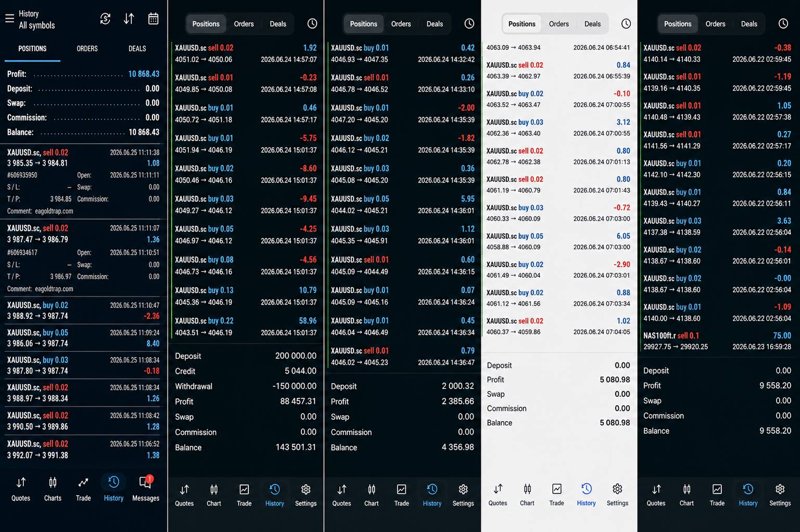Open the Charts icon in the bottom bar
The width and height of the screenshot is (800, 532).
pyautogui.click(x=53, y=489)
